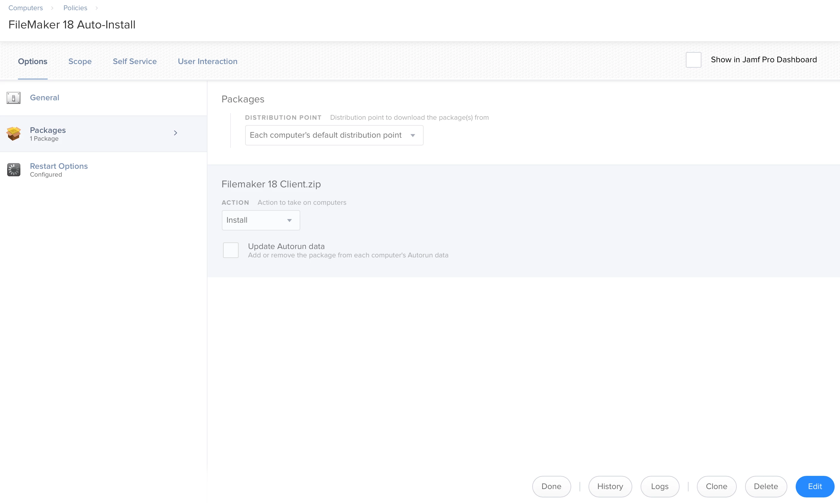Click the Update Autorun data label
The width and height of the screenshot is (840, 504).
[x=286, y=246]
